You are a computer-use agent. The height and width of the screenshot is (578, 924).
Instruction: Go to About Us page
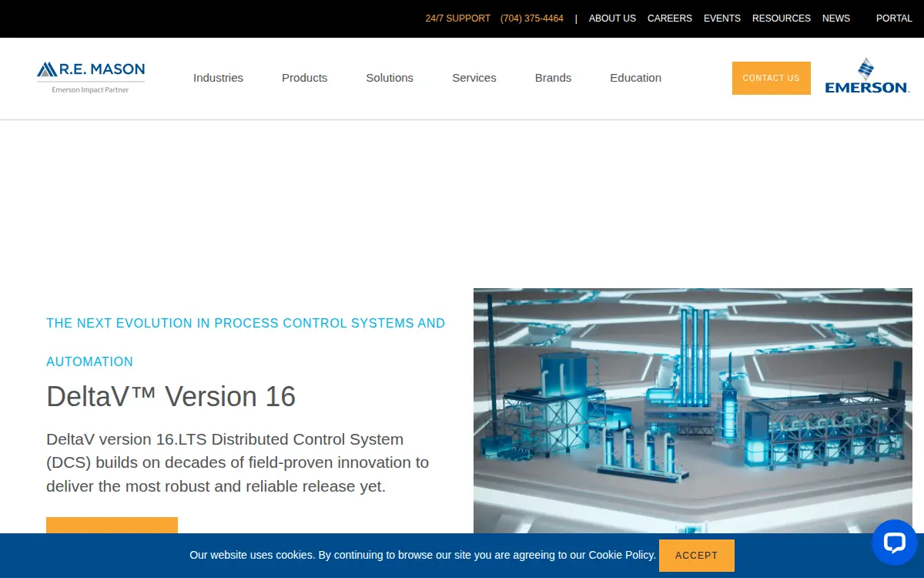click(612, 18)
